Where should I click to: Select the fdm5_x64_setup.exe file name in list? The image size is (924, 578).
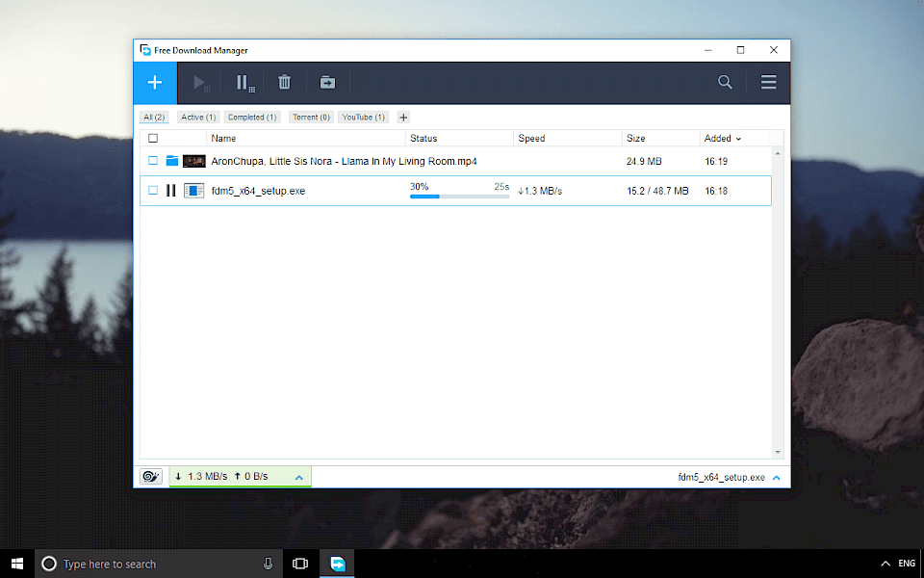pos(258,191)
